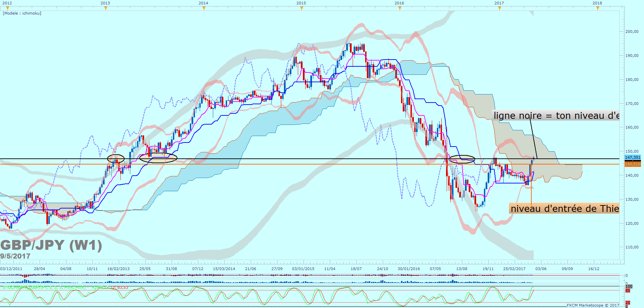This screenshot has width=644, height=308.
Task: Click the orange triangle marker under 2014
Action: click(x=203, y=8)
